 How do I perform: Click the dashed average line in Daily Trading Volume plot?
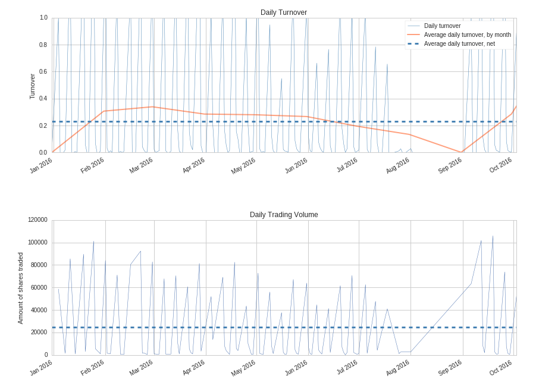tap(284, 327)
